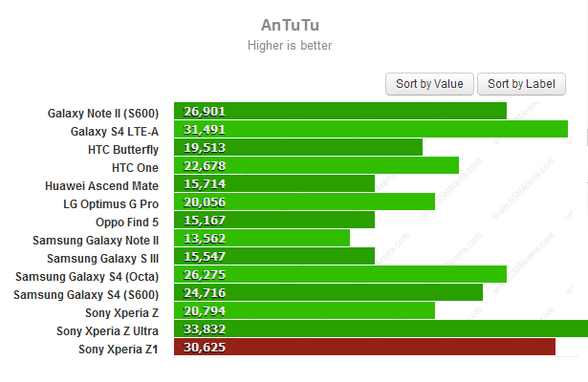This screenshot has height=382, width=588.
Task: Select the Galaxy S4 LTE-A bar
Action: [370, 130]
